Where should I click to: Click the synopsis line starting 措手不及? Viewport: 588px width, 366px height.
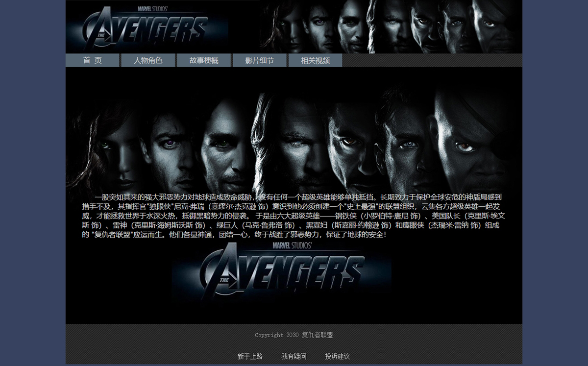(291, 206)
